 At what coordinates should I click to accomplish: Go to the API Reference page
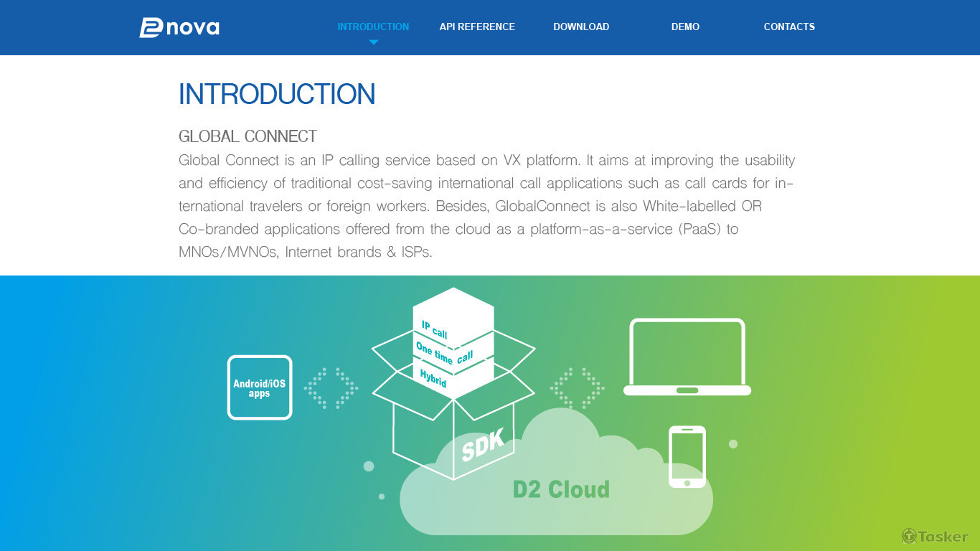click(477, 27)
